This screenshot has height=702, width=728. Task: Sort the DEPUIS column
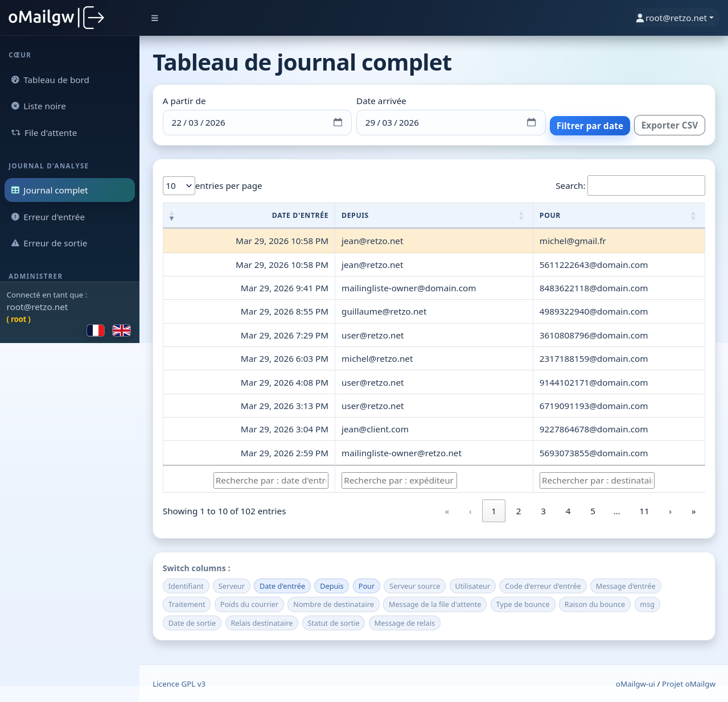520,215
